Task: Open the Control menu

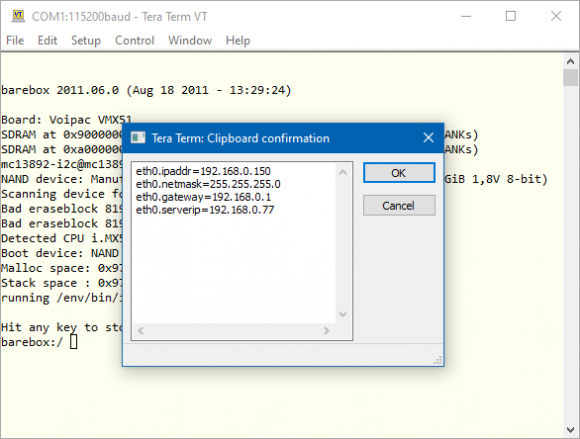Action: pyautogui.click(x=135, y=40)
